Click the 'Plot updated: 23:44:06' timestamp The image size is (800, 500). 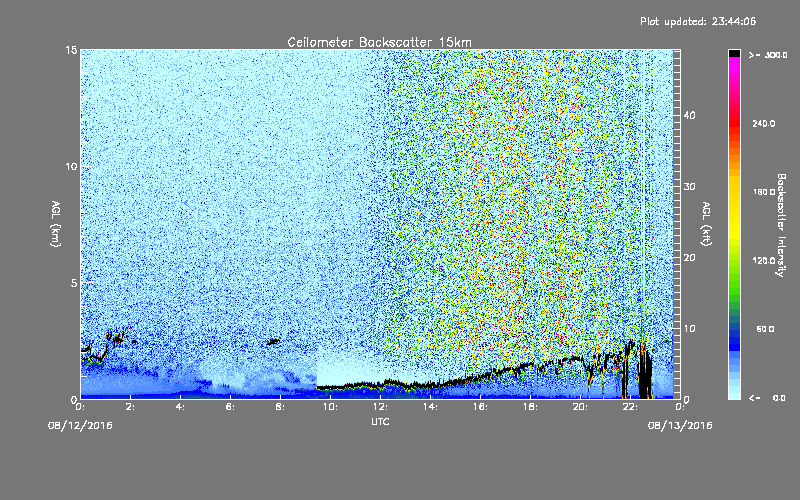(x=698, y=21)
